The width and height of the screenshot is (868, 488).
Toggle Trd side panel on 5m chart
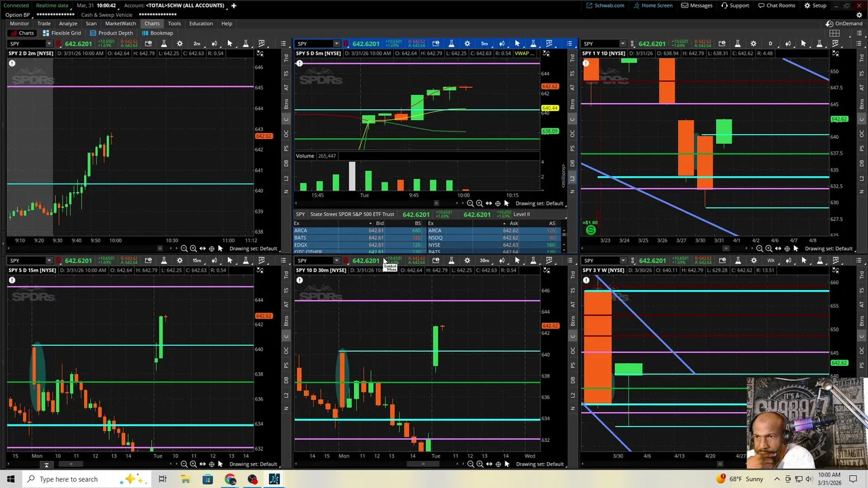click(573, 58)
